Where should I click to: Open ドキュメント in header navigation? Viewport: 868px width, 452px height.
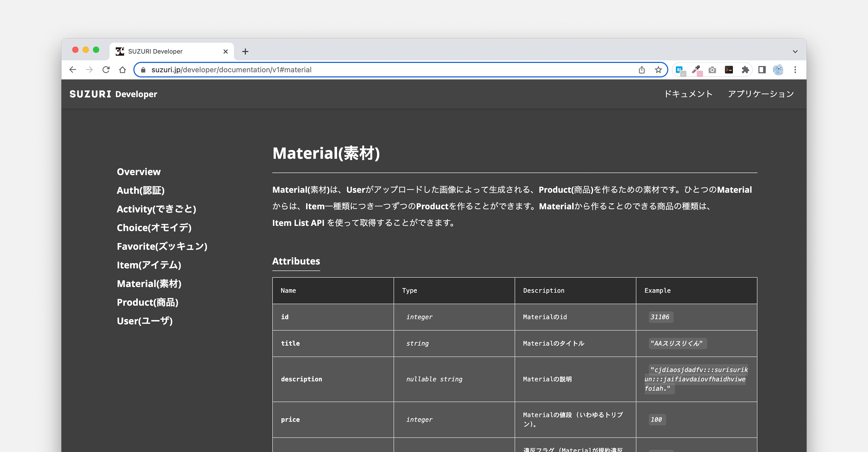[x=688, y=94]
